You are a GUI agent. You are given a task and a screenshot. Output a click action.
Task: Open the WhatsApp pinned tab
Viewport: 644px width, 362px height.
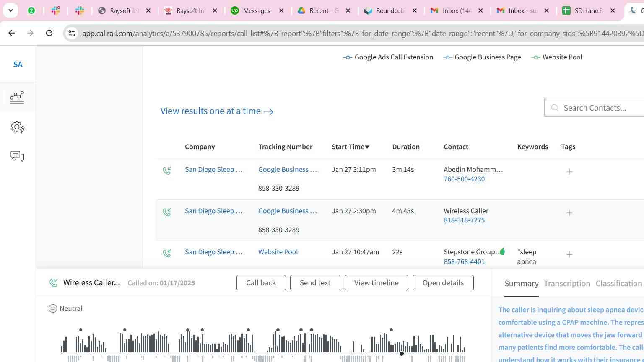[x=31, y=10]
